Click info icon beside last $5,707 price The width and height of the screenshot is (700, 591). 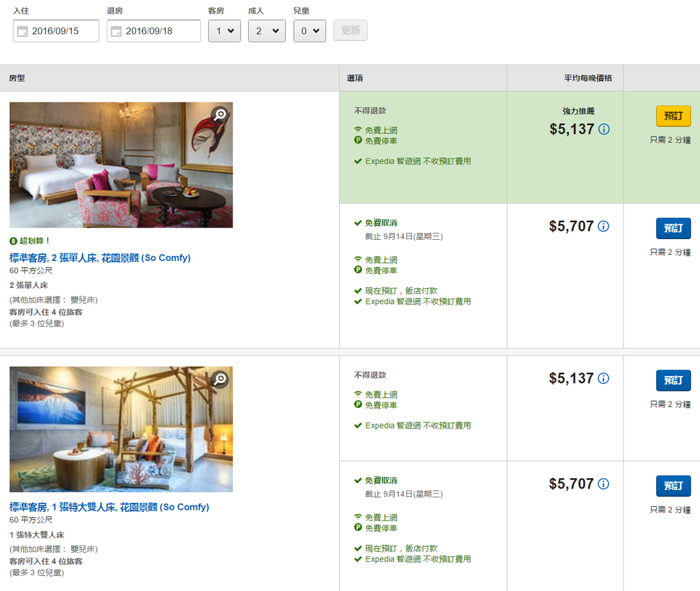pyautogui.click(x=604, y=484)
